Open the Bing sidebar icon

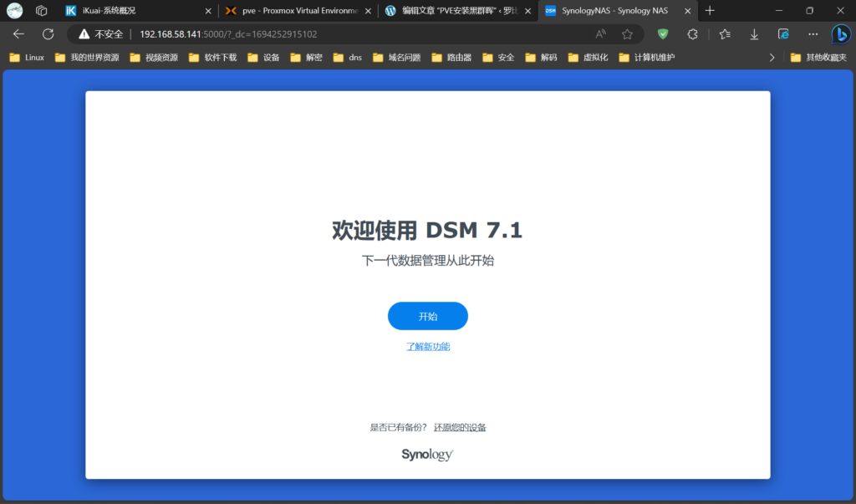coord(840,34)
